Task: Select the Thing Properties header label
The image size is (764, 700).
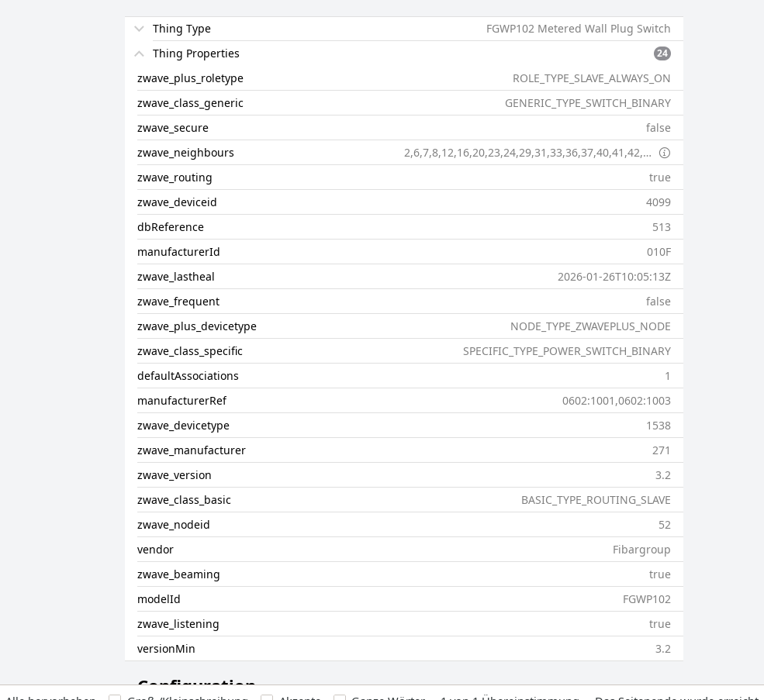Action: [196, 53]
